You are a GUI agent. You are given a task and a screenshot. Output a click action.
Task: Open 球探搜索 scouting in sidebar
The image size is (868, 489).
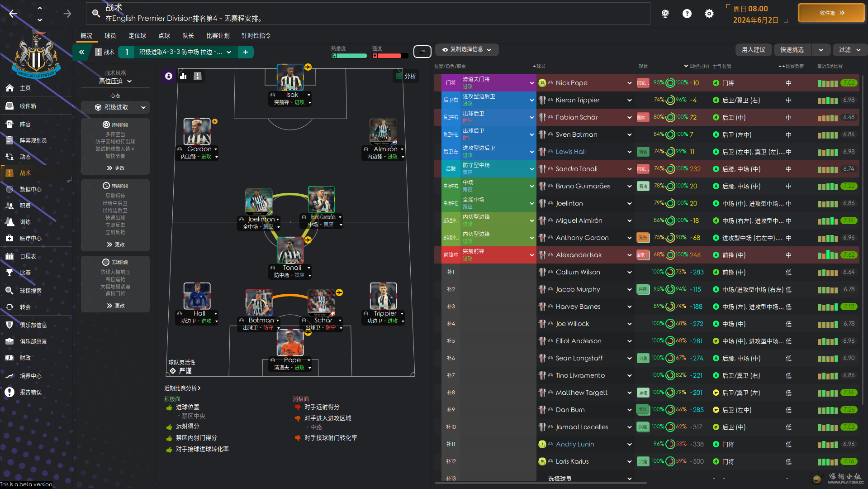click(31, 291)
